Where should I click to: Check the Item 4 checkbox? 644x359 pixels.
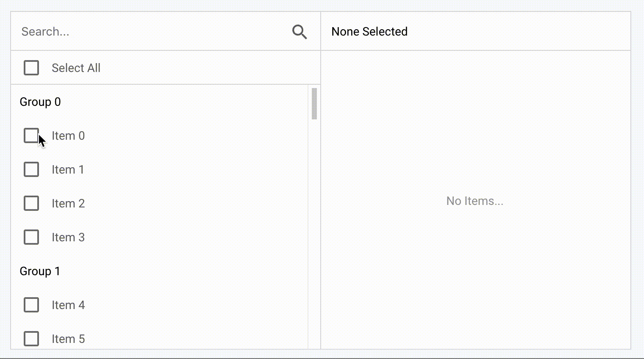(x=31, y=305)
